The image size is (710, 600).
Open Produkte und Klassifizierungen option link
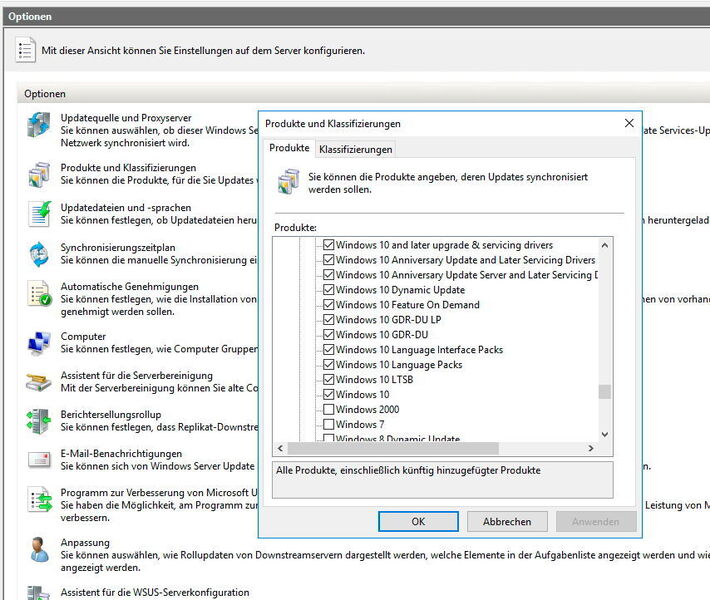click(x=128, y=168)
